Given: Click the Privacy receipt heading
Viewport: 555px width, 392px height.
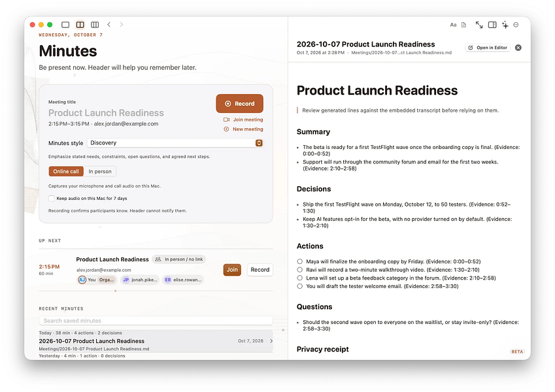Looking at the screenshot, I should [x=322, y=349].
